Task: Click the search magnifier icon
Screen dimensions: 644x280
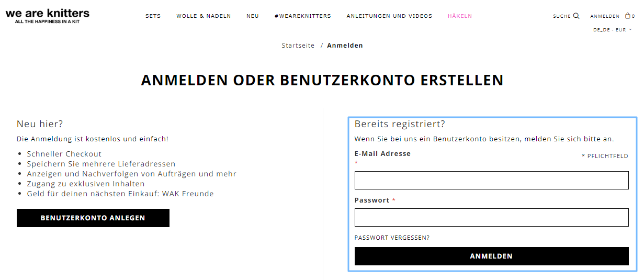Action: [577, 16]
